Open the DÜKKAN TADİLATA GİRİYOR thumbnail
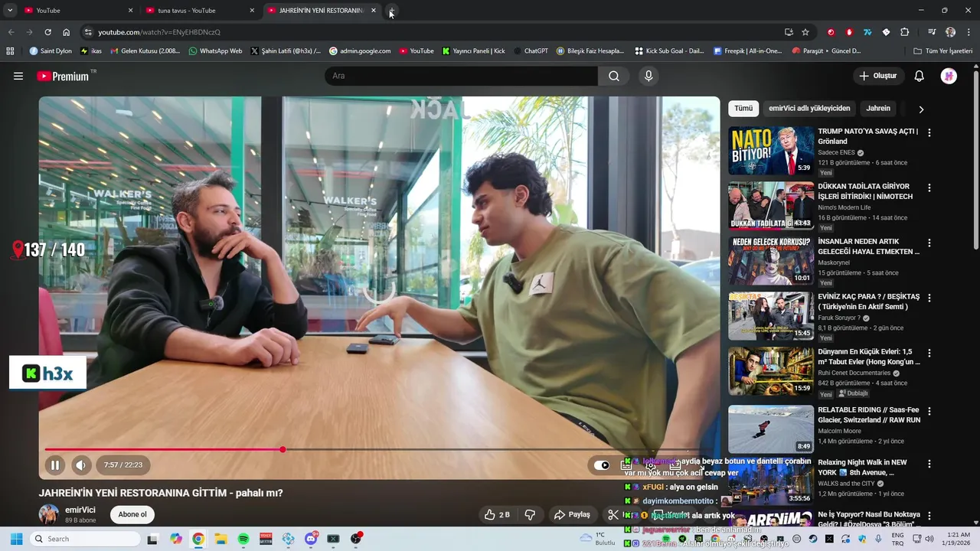Screen dimensions: 980x551 point(771,206)
